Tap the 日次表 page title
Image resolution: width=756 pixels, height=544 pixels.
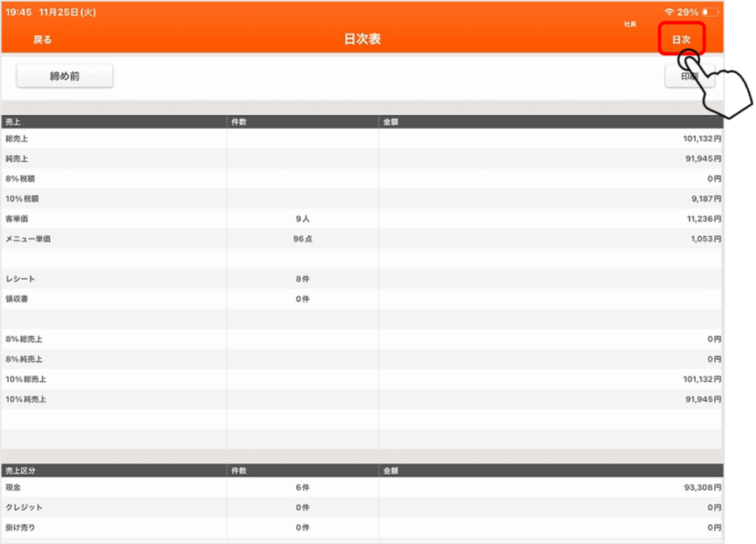(362, 40)
